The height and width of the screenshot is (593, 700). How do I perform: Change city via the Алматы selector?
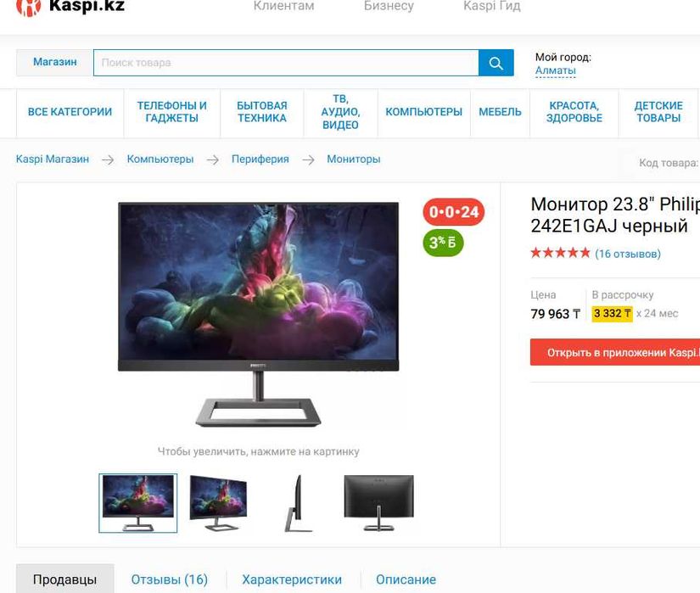556,70
